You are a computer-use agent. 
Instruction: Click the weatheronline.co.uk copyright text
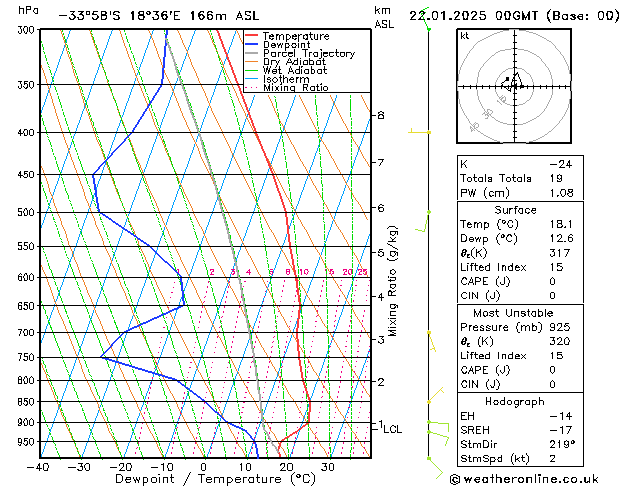(x=524, y=479)
